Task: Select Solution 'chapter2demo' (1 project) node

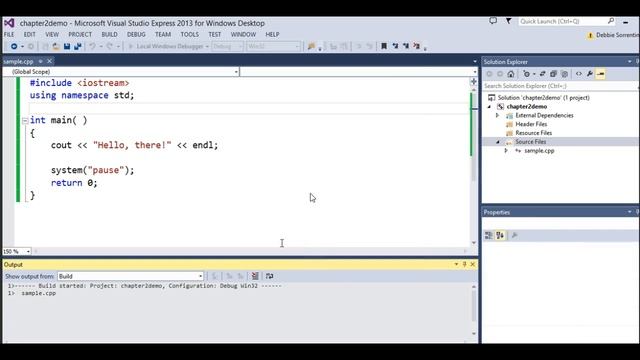Action: [544, 98]
